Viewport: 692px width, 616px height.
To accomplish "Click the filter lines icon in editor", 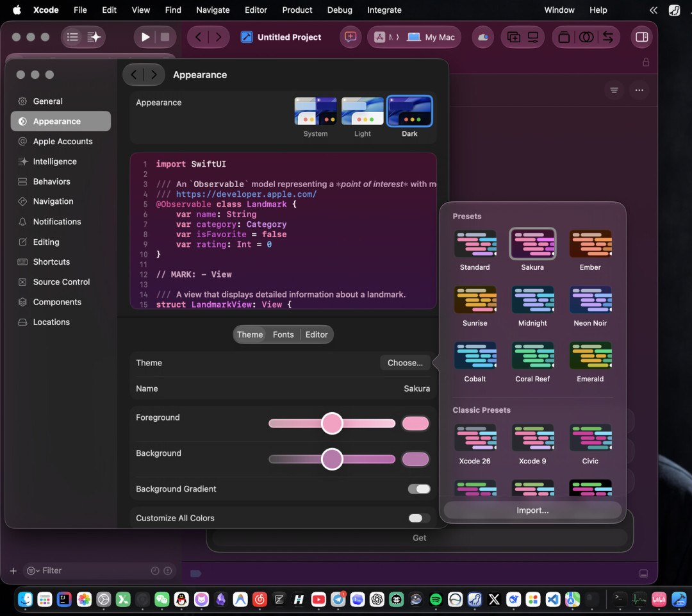I will (614, 90).
